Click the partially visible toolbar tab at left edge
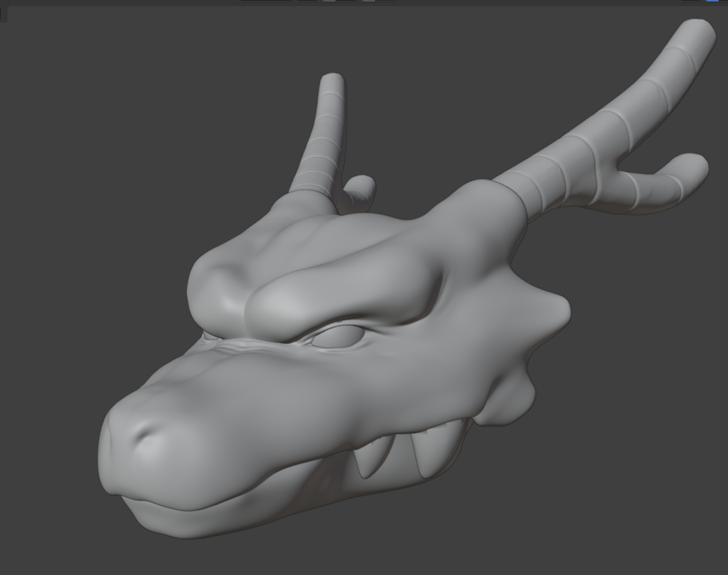 pyautogui.click(x=3, y=12)
